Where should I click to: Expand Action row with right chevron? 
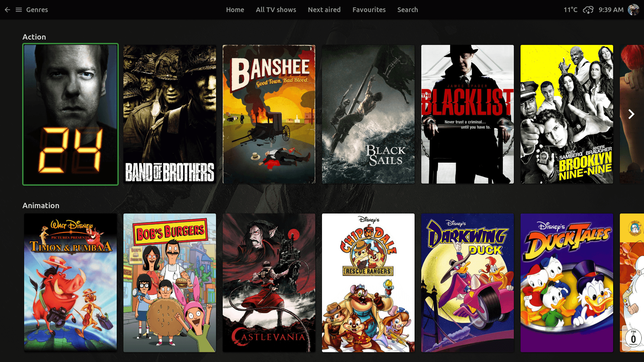[x=631, y=114]
